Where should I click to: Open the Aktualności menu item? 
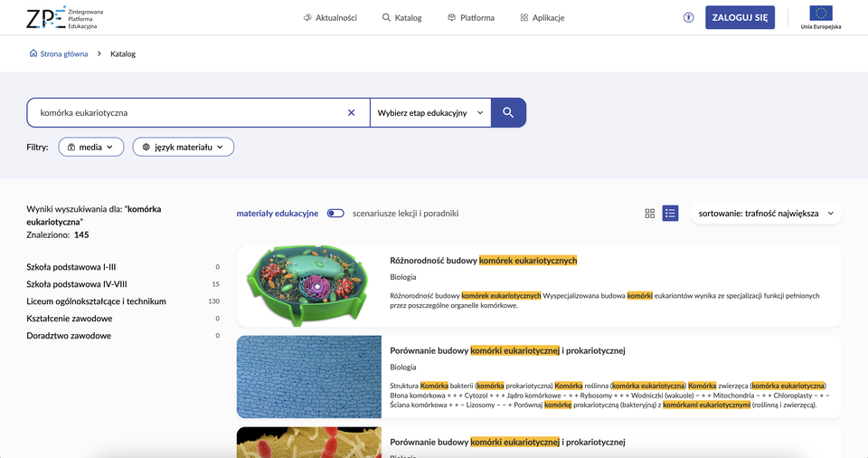point(330,18)
